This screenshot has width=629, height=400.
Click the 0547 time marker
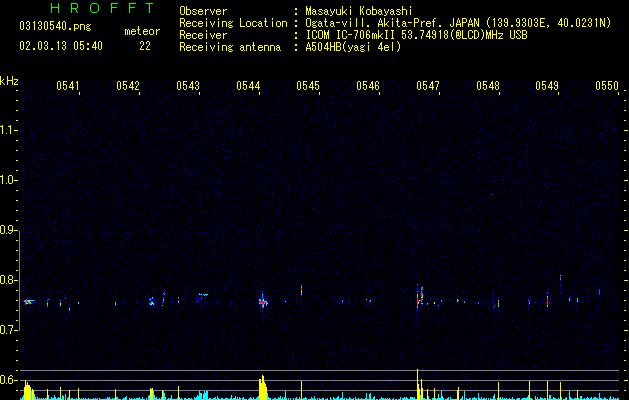[428, 86]
